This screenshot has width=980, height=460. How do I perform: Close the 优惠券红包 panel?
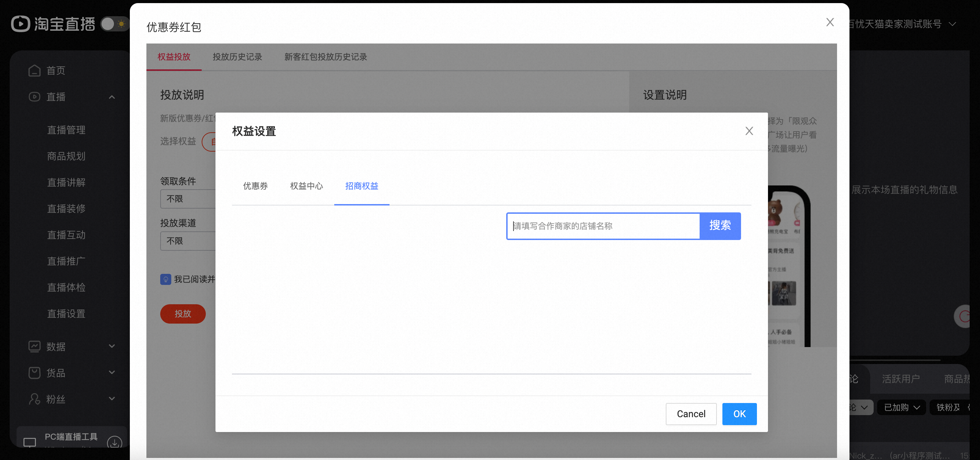click(x=830, y=22)
